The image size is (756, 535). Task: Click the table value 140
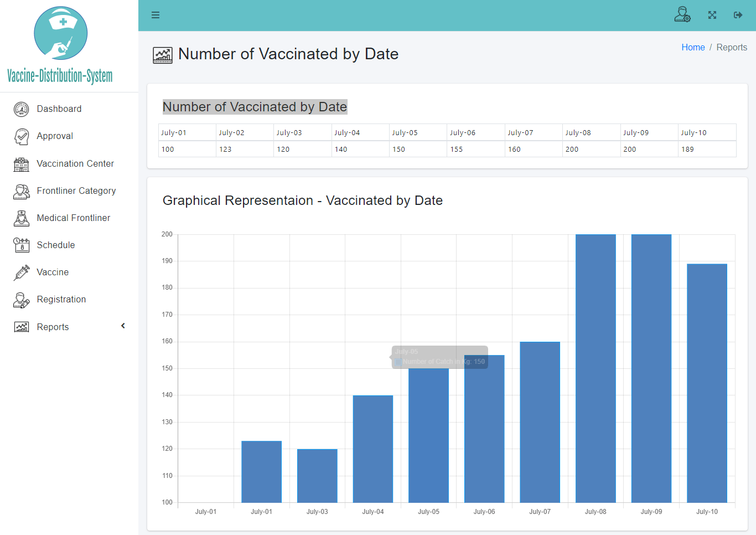[x=360, y=149]
